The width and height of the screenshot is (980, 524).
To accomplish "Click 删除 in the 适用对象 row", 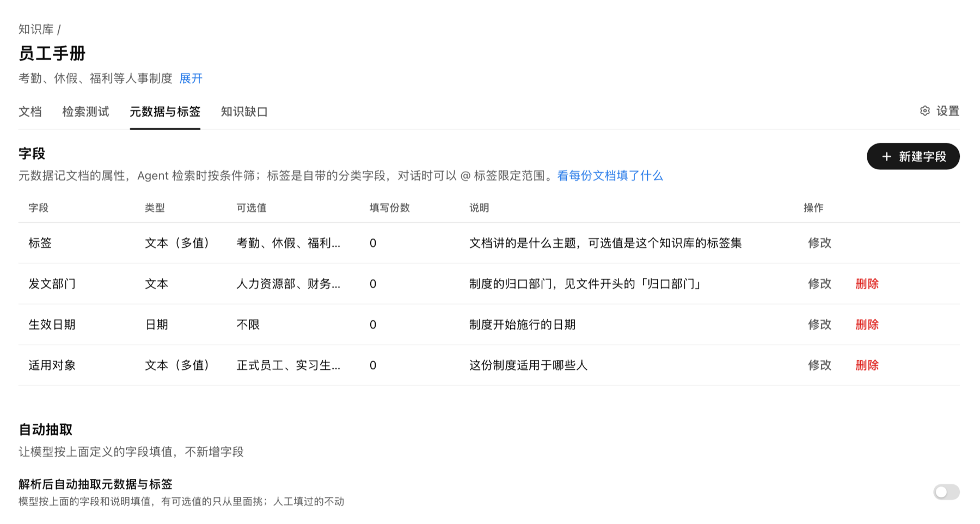I will [x=867, y=365].
